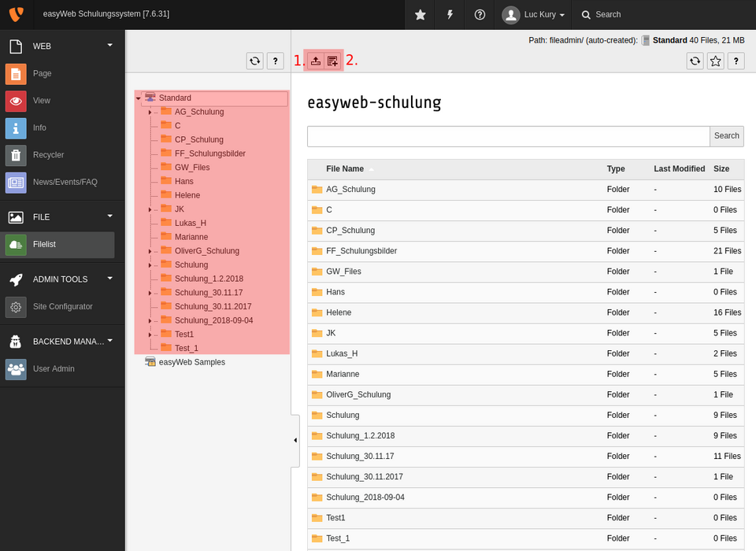Screen dimensions: 756x551
Task: Open the View module
Action: pyautogui.click(x=42, y=100)
